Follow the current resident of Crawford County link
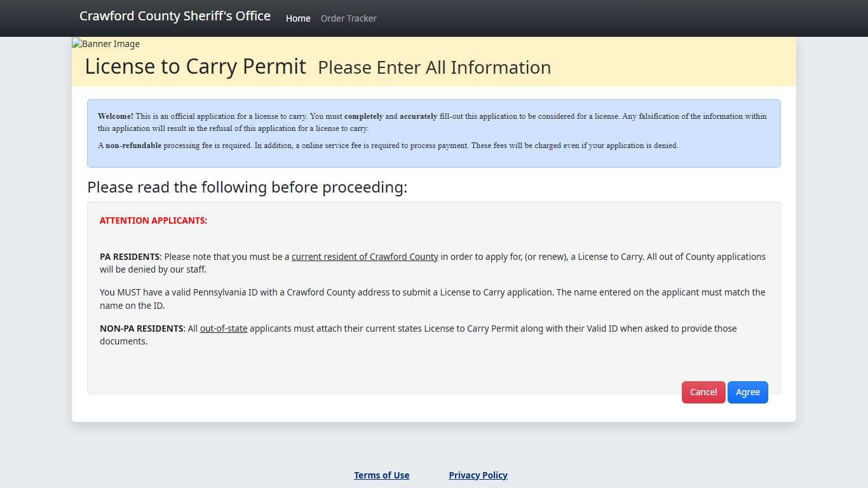This screenshot has width=868, height=488. tap(364, 257)
